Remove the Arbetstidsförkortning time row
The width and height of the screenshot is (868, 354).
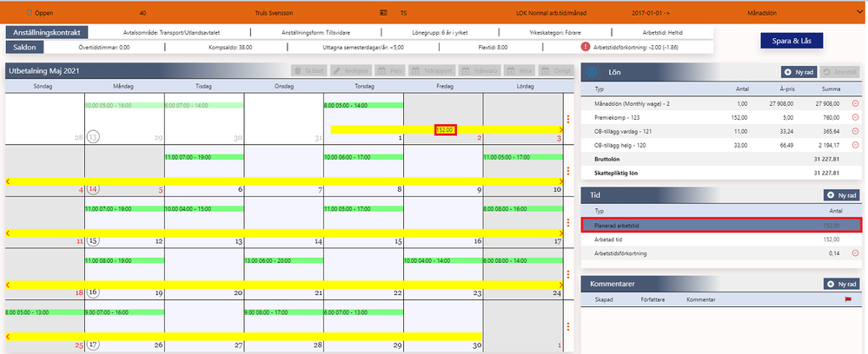(x=855, y=253)
